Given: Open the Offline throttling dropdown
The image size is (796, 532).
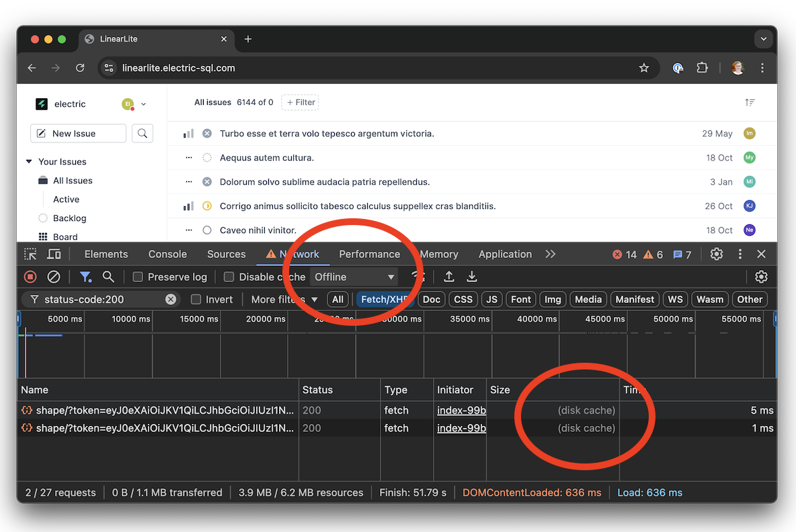Looking at the screenshot, I should point(354,277).
